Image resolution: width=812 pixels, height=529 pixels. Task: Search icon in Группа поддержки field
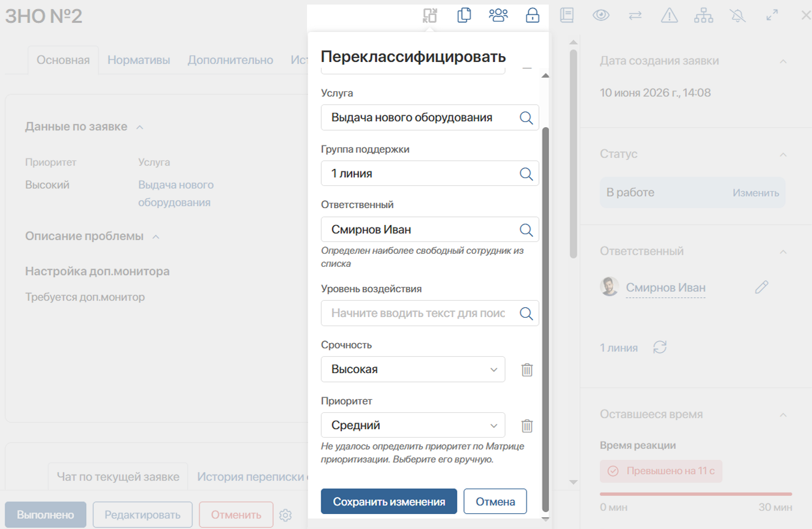tap(526, 174)
